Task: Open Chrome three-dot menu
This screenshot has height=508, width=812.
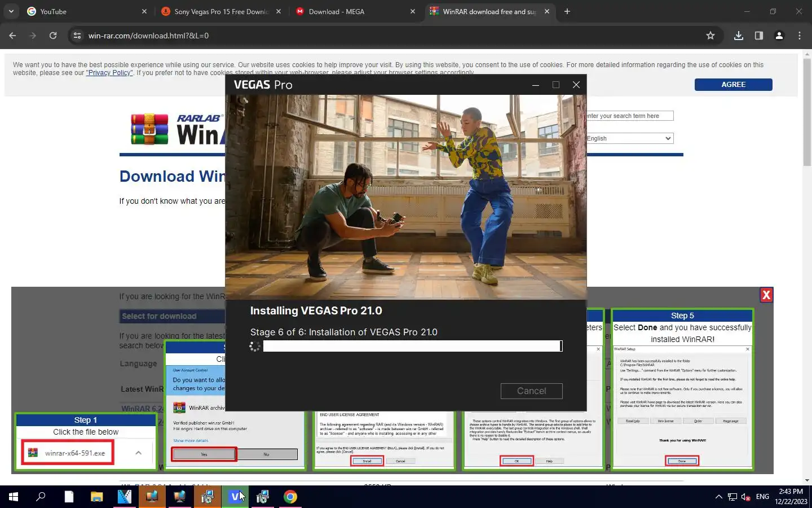Action: [x=800, y=36]
